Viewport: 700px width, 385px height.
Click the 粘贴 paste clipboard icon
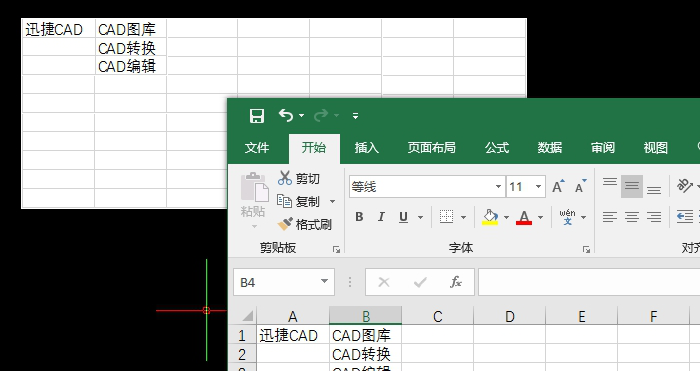pyautogui.click(x=254, y=188)
